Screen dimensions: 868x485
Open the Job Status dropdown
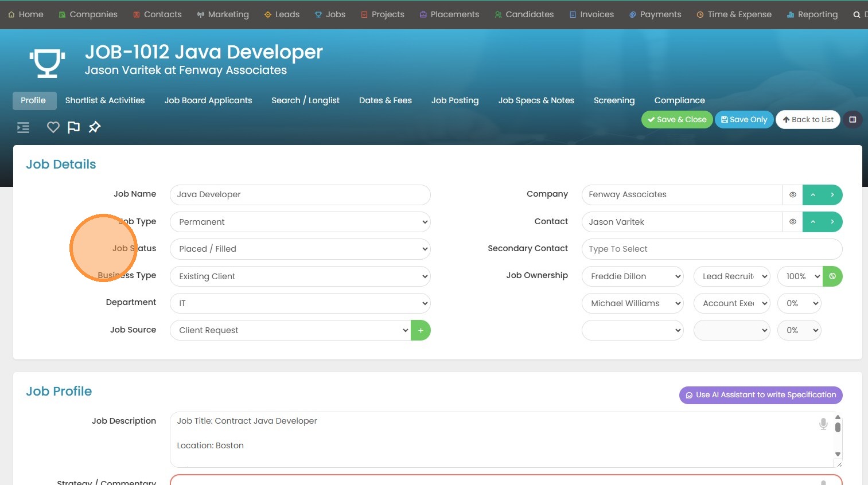click(300, 249)
